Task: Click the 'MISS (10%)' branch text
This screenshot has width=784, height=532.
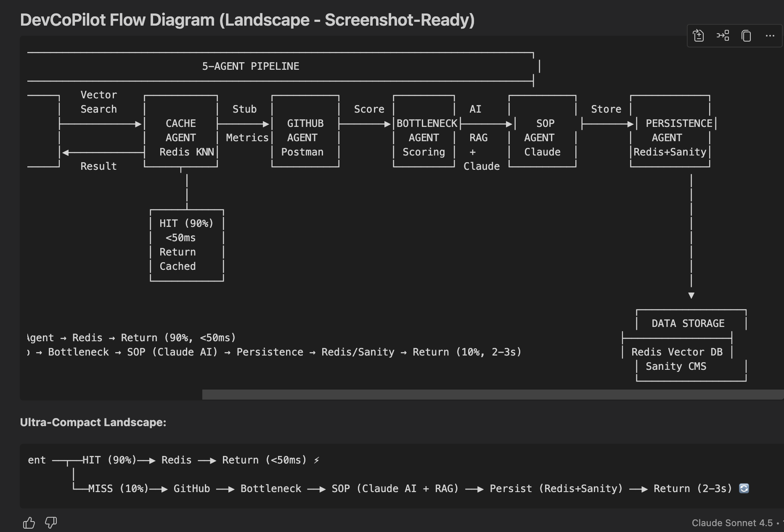Action: click(x=118, y=489)
